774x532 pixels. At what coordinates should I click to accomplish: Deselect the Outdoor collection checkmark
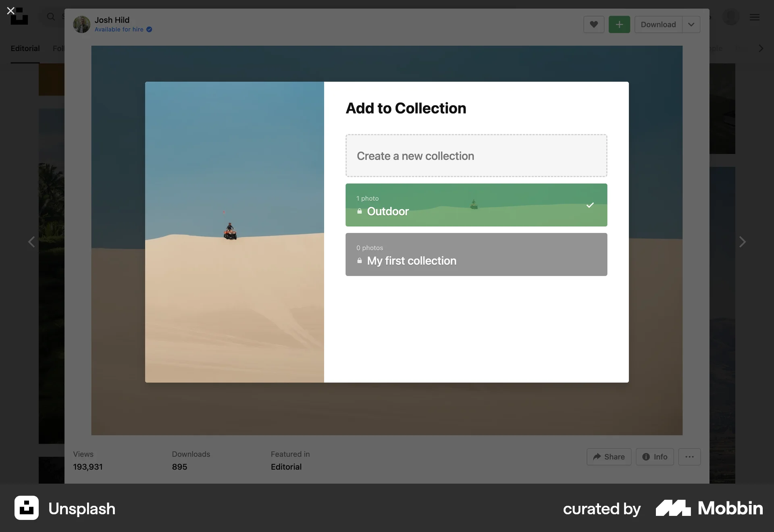click(589, 205)
